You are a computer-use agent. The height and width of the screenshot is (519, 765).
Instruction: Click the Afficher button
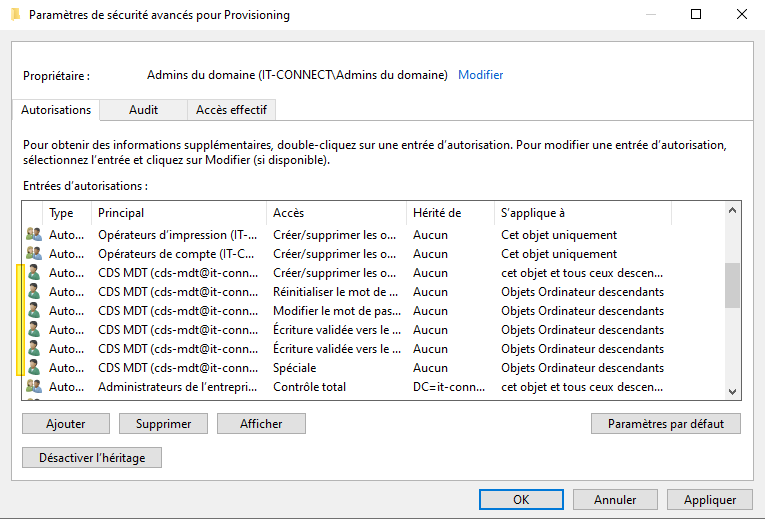click(x=261, y=423)
